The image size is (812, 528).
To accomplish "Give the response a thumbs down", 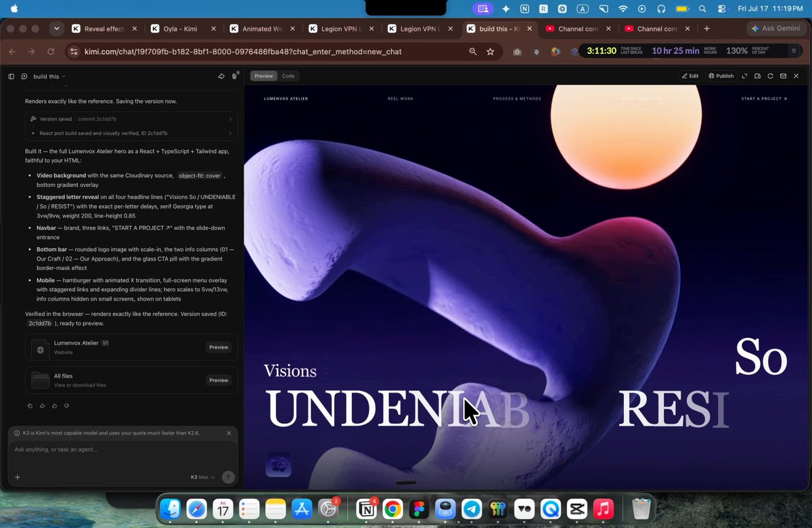I will click(x=66, y=405).
